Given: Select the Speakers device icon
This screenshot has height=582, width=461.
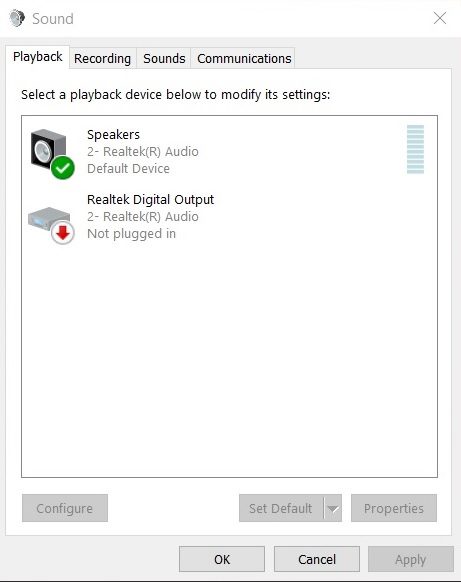Looking at the screenshot, I should tap(49, 151).
